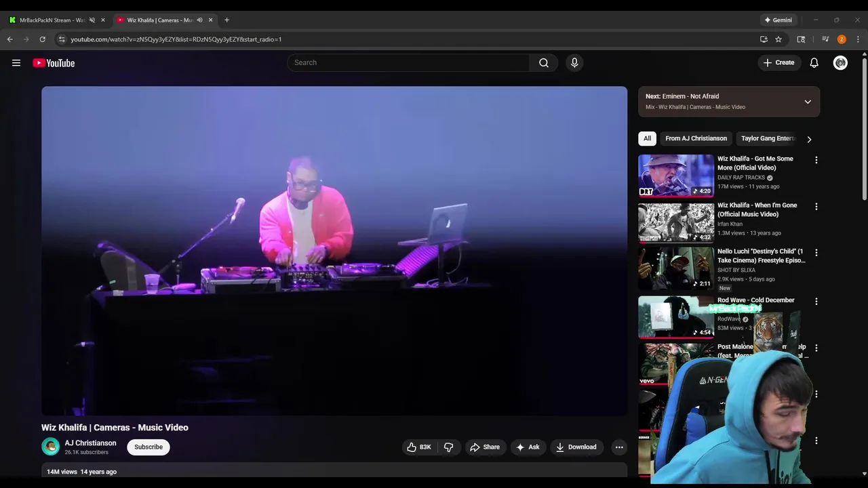Open the Gemini button in Chrome

pyautogui.click(x=778, y=20)
